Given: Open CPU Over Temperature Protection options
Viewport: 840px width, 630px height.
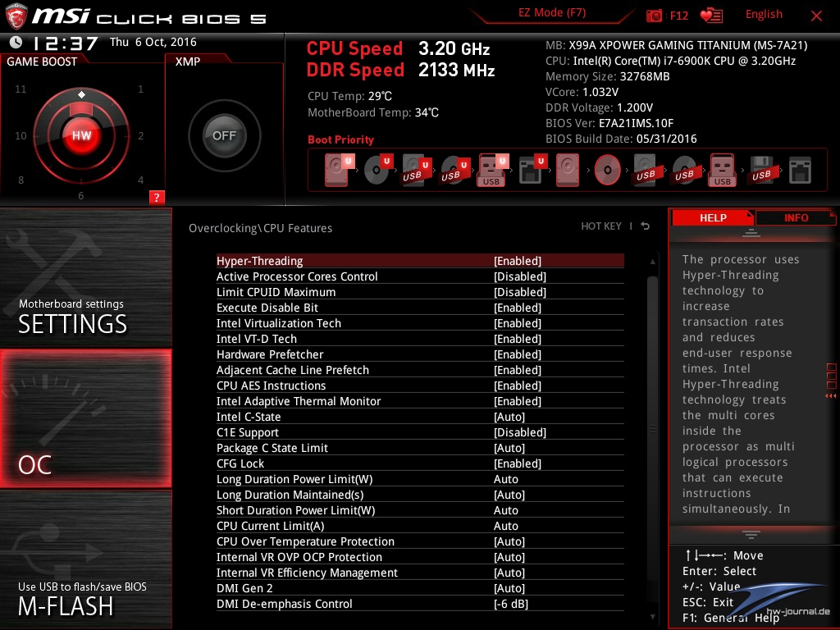Looking at the screenshot, I should click(x=420, y=541).
